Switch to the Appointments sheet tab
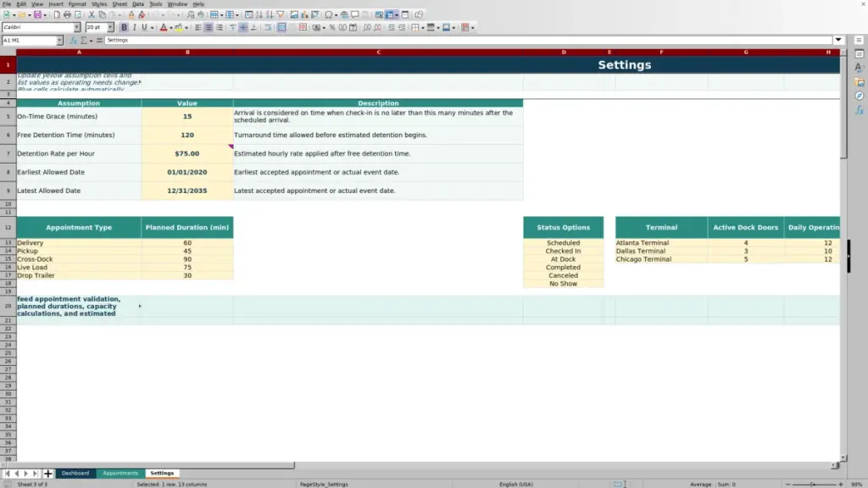Screen dimensions: 868x488 120,473
